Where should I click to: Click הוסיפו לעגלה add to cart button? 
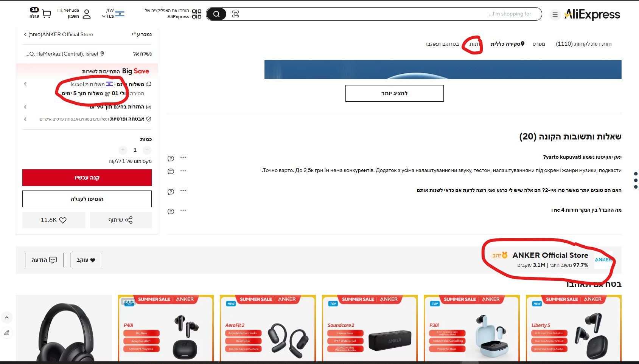[87, 199]
